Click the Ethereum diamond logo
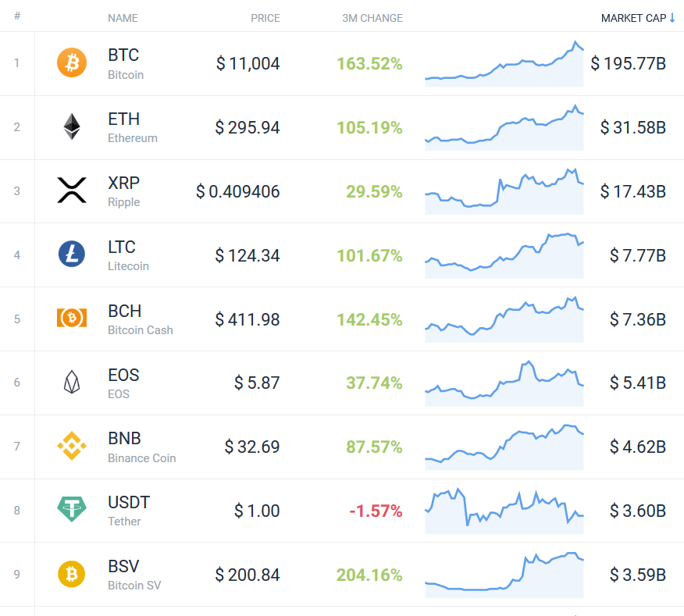 coord(72,126)
